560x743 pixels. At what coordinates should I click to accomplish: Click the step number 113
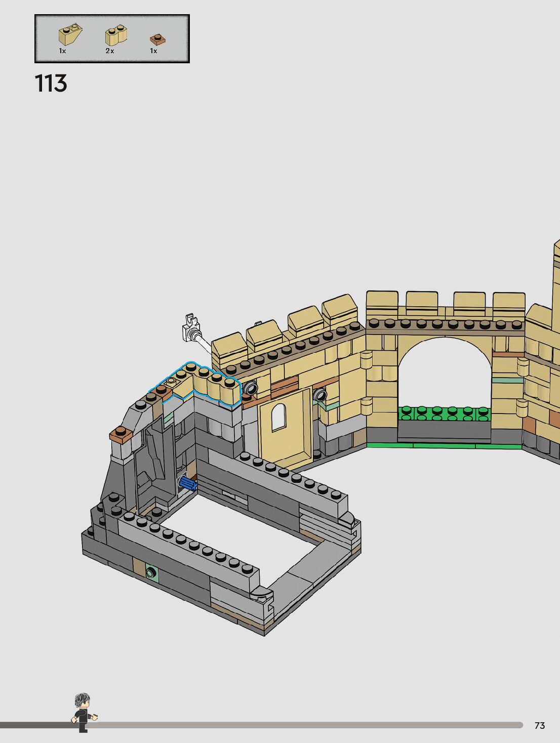(51, 84)
